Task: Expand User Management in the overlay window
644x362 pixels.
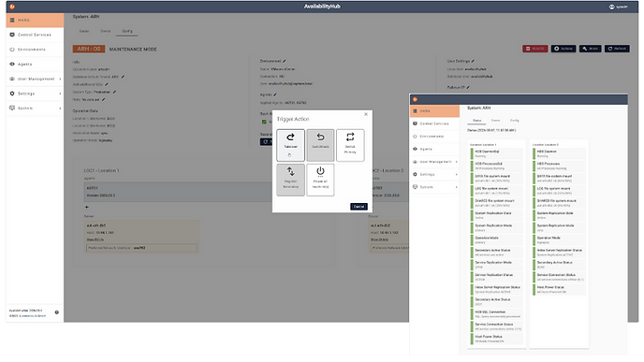Action: pyautogui.click(x=434, y=162)
